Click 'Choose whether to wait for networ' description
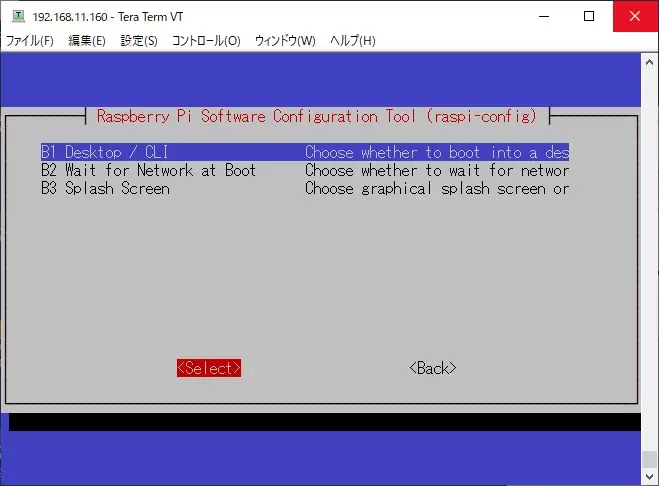The image size is (659, 486). [x=437, y=170]
